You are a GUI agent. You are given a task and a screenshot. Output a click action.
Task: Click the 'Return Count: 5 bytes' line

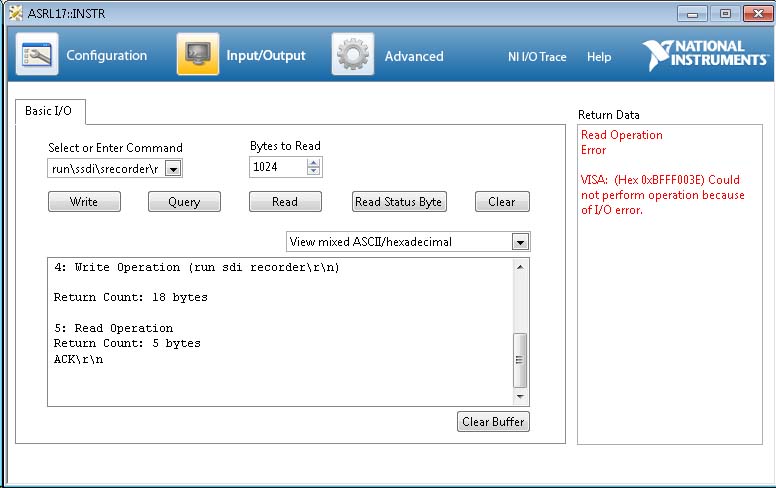coord(127,343)
